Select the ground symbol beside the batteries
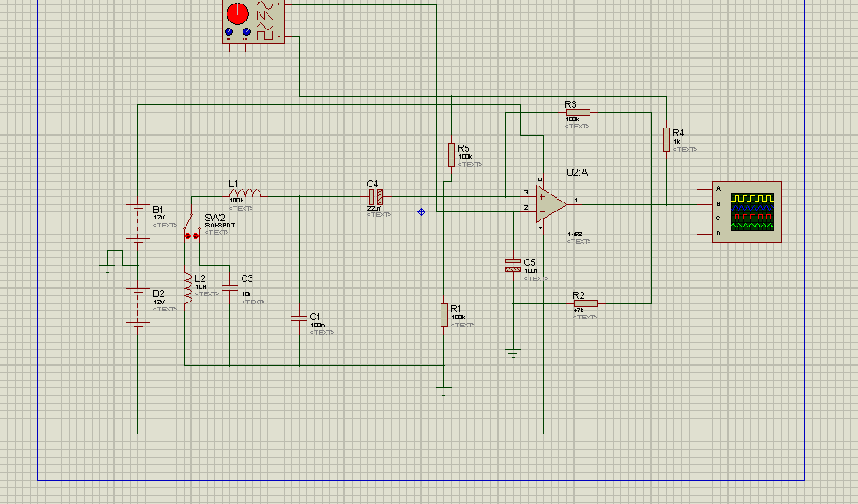The height and width of the screenshot is (504, 858). point(107,269)
